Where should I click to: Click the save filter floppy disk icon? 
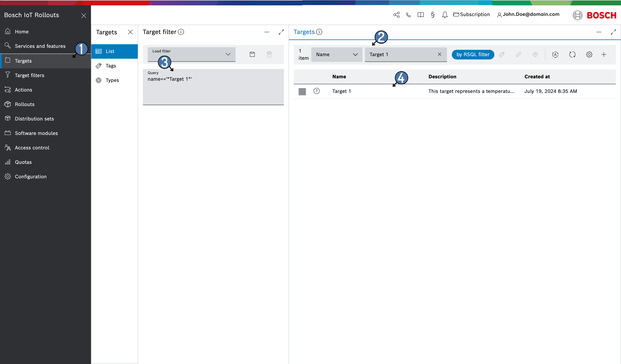pos(252,54)
